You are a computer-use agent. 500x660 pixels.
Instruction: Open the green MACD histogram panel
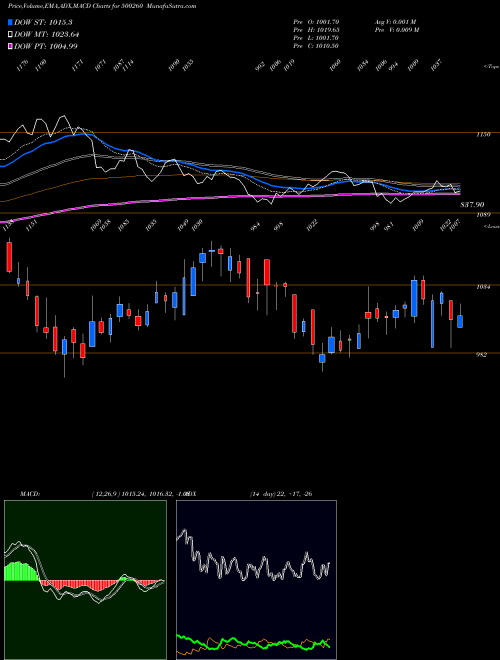coord(85,580)
